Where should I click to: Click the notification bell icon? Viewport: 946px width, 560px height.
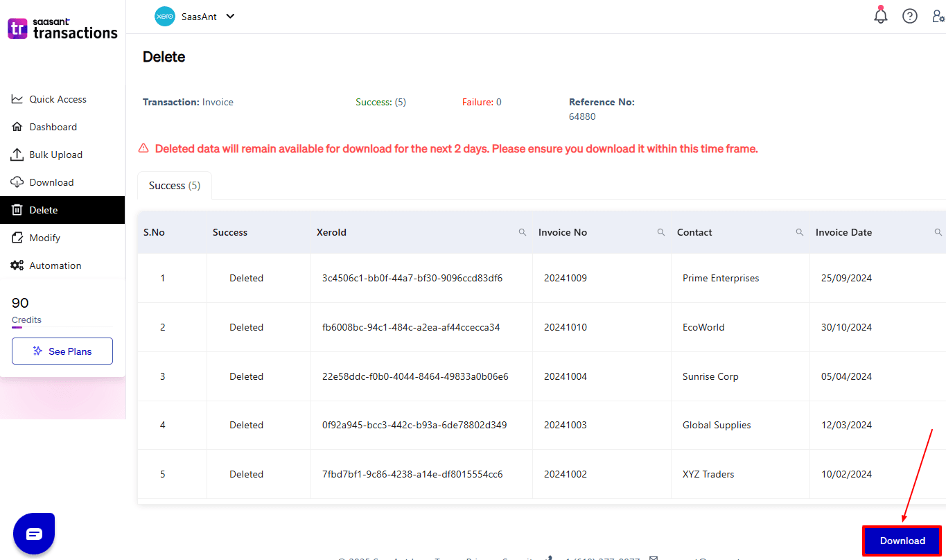point(881,16)
